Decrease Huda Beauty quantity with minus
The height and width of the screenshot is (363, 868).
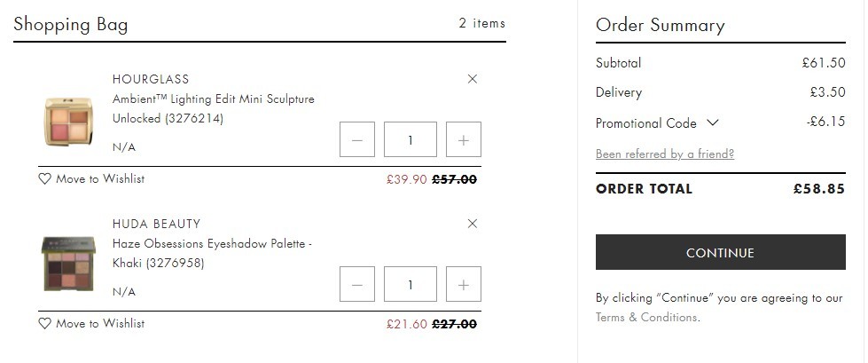(357, 284)
